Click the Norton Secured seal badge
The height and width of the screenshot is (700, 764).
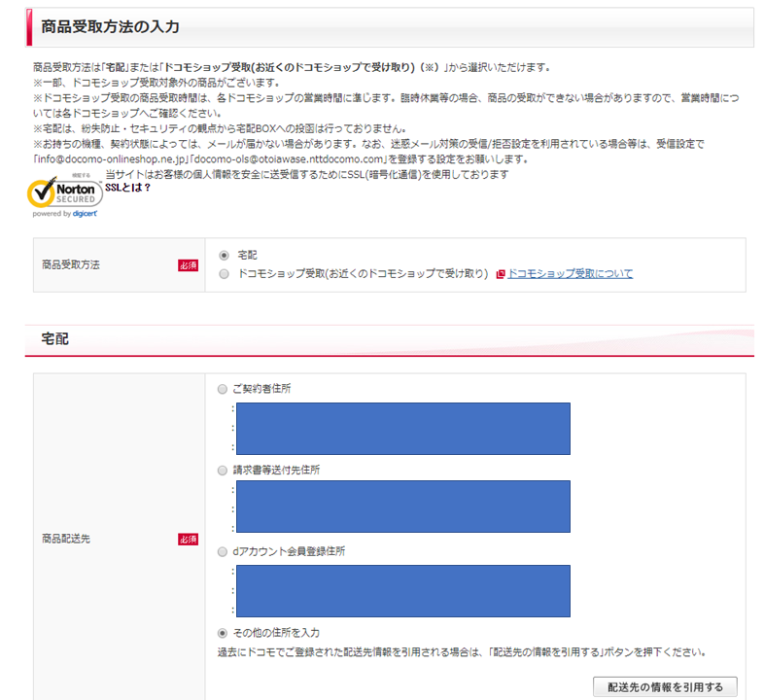click(x=65, y=193)
